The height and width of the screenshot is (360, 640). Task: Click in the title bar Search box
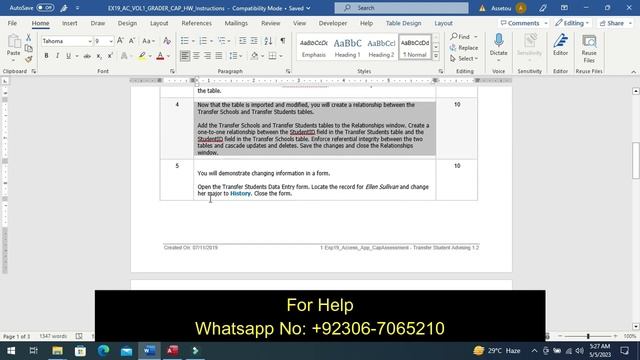tap(401, 8)
